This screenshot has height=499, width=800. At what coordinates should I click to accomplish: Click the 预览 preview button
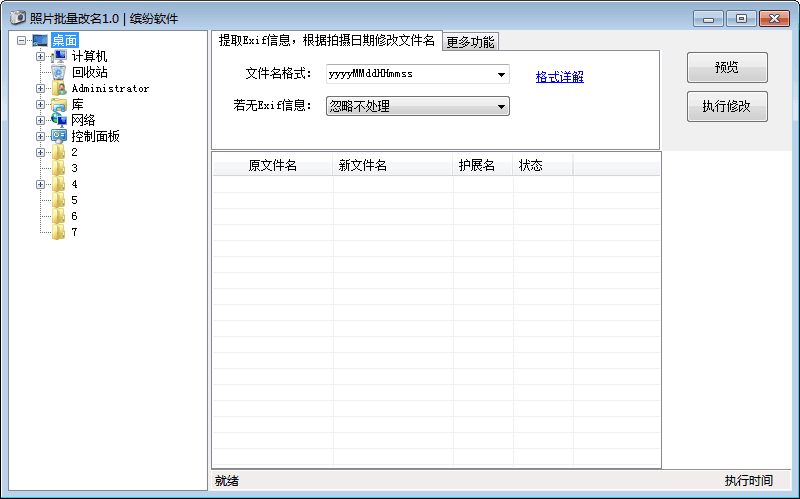tap(727, 68)
